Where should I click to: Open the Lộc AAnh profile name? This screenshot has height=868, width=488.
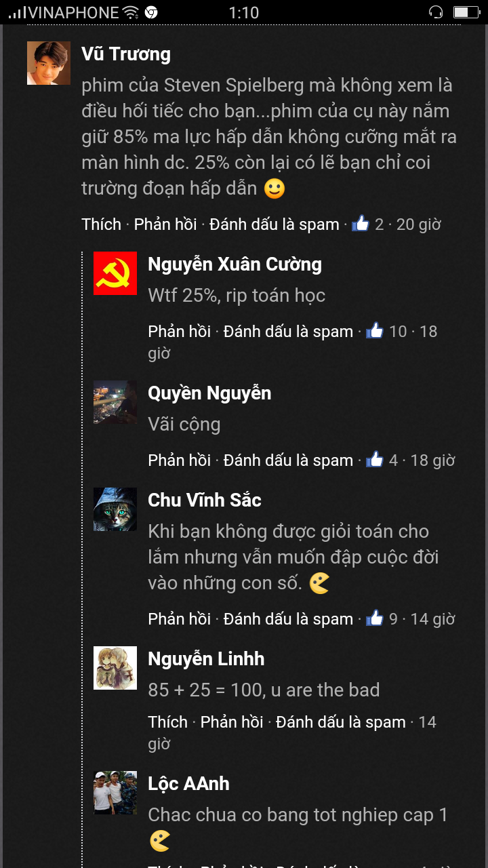coord(188,783)
